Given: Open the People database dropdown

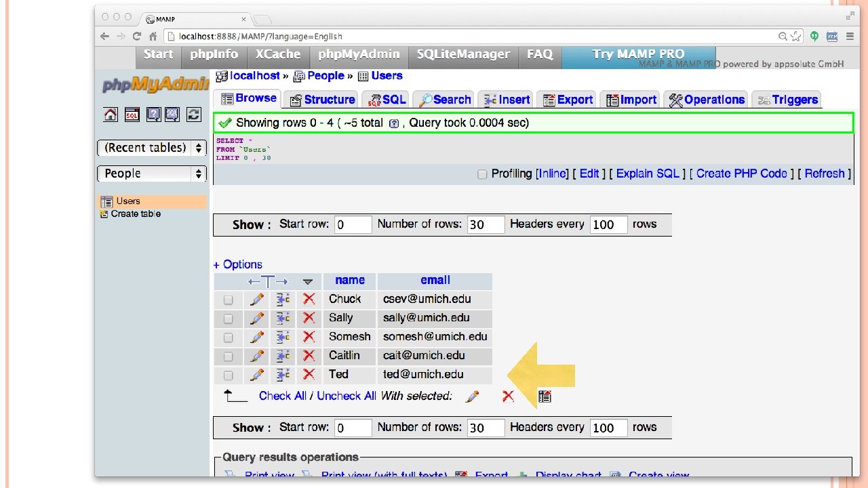Looking at the screenshot, I should point(152,174).
